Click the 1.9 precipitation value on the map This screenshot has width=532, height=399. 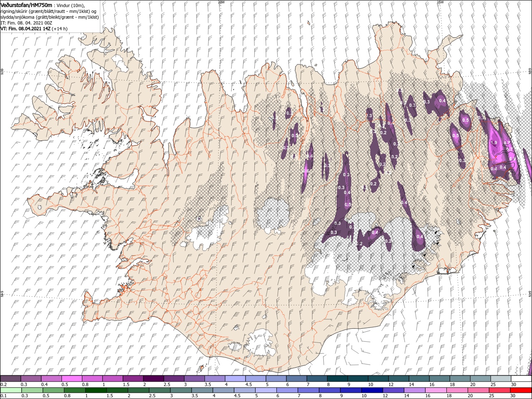pos(494,143)
